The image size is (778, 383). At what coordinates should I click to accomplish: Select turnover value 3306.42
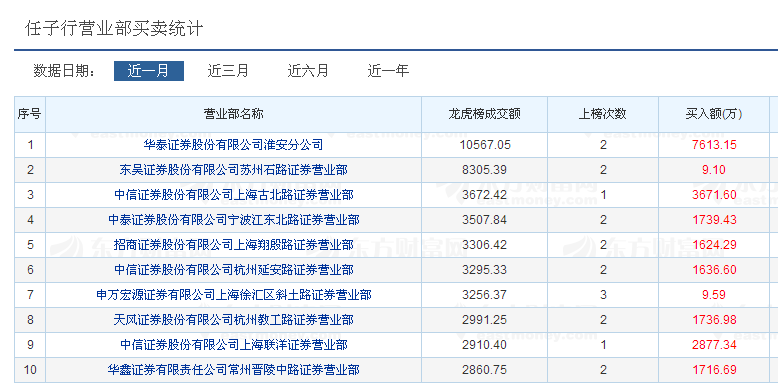point(484,245)
